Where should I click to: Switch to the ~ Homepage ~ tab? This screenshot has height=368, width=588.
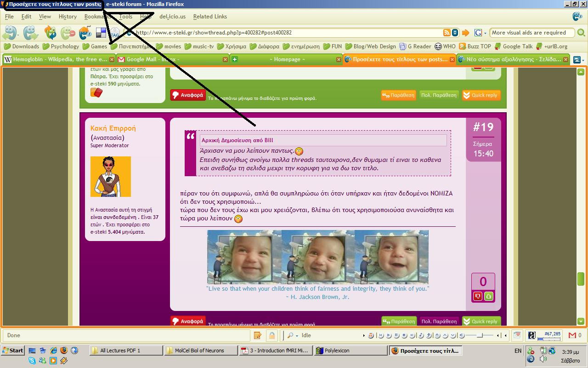pos(287,59)
